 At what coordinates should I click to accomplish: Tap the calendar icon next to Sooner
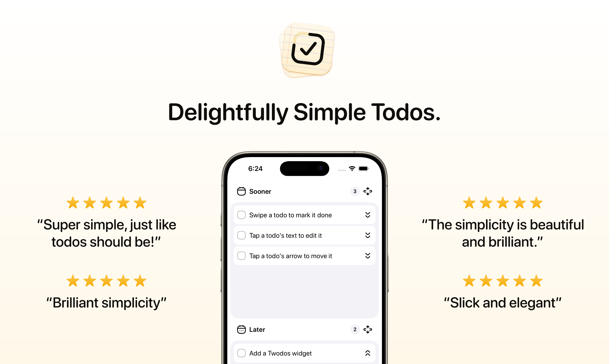click(242, 191)
